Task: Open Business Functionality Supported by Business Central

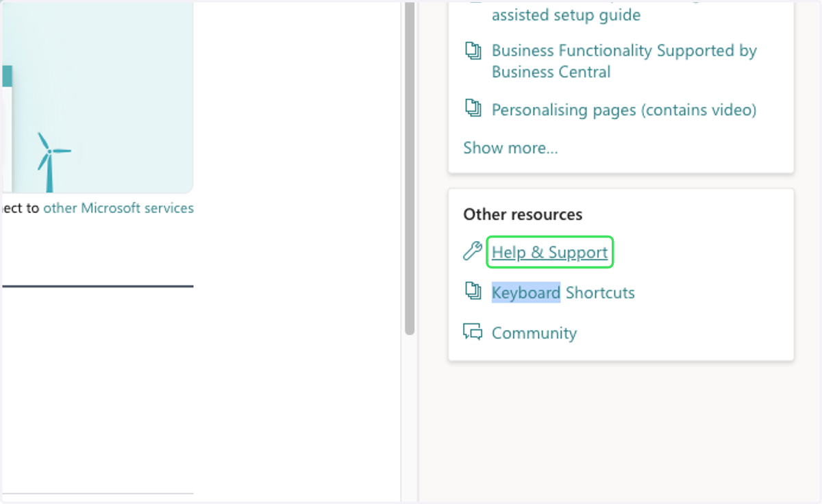Action: click(x=624, y=61)
